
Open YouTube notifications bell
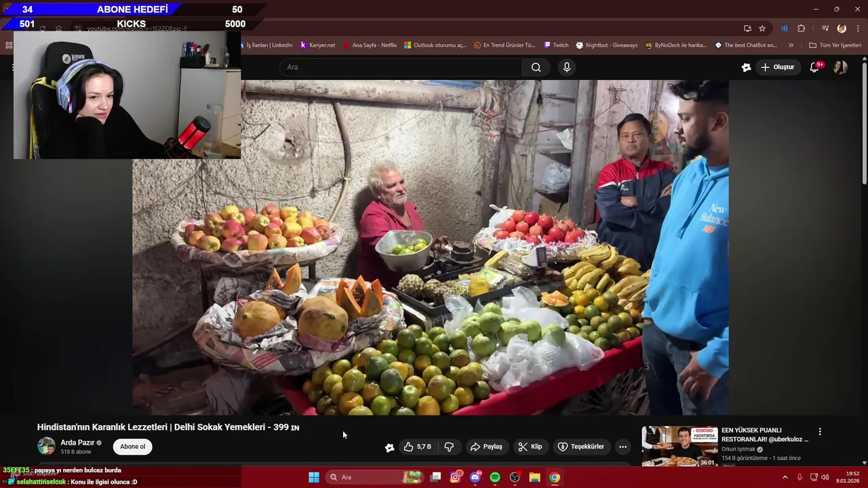[x=815, y=67]
